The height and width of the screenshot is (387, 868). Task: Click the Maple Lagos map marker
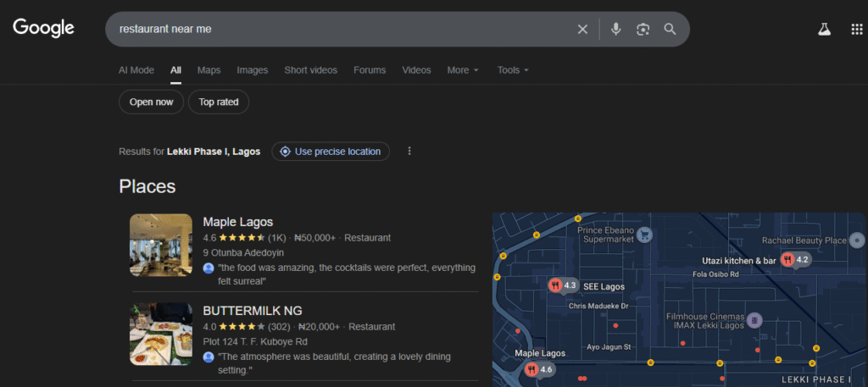pos(531,369)
